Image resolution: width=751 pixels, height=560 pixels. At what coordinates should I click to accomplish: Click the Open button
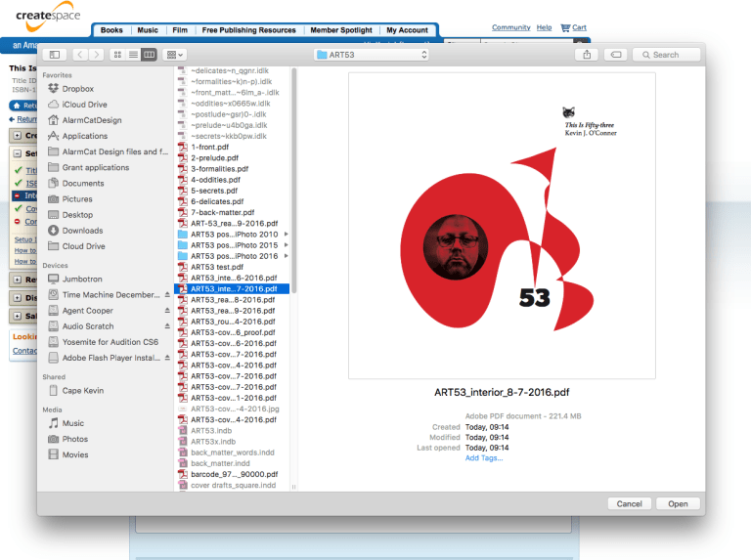(x=678, y=504)
